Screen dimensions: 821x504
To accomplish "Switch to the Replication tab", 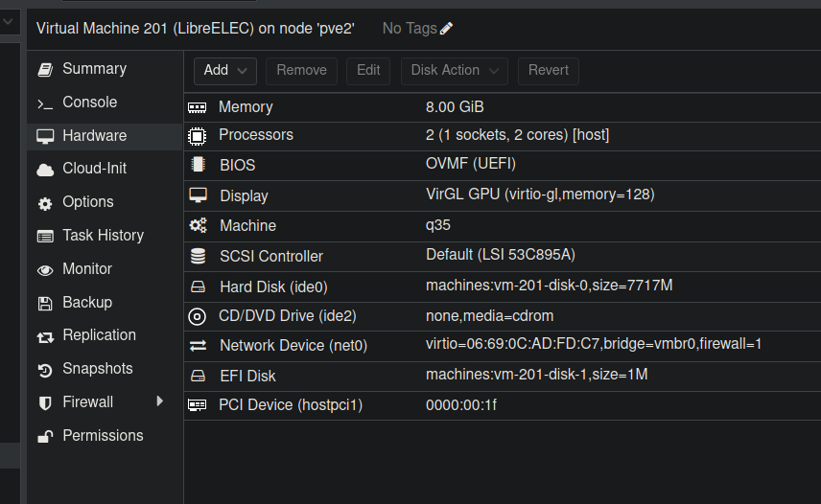I will [x=99, y=335].
